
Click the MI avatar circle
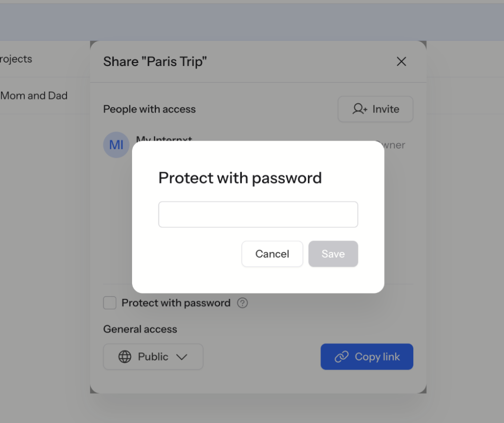pos(116,145)
